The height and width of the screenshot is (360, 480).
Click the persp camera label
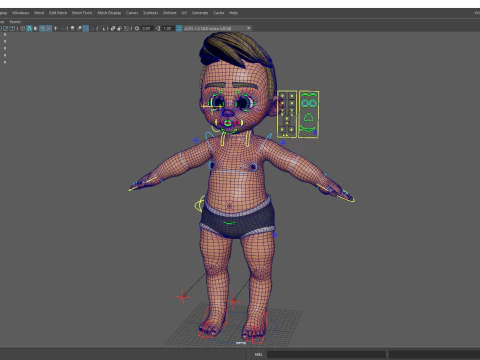tap(241, 342)
